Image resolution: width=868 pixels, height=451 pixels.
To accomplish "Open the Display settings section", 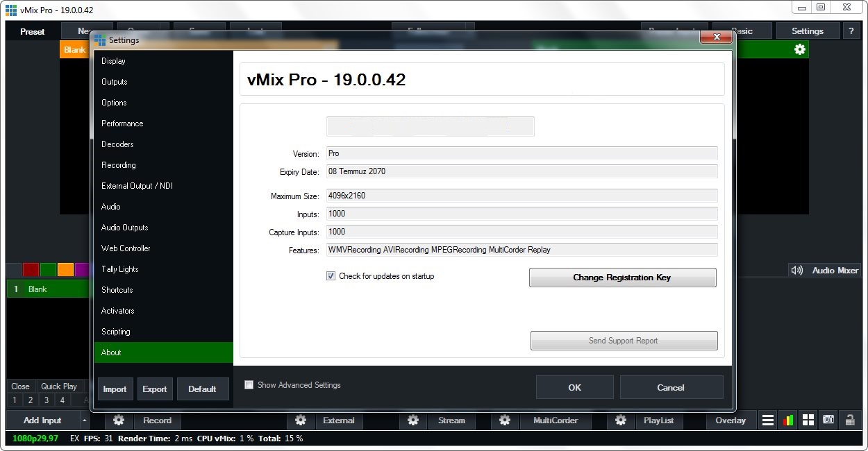I will click(164, 61).
